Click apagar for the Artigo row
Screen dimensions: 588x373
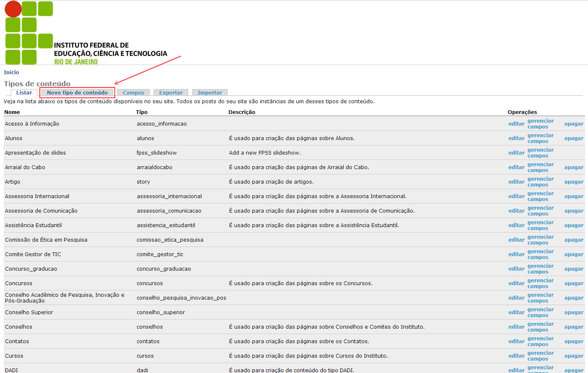(x=573, y=182)
